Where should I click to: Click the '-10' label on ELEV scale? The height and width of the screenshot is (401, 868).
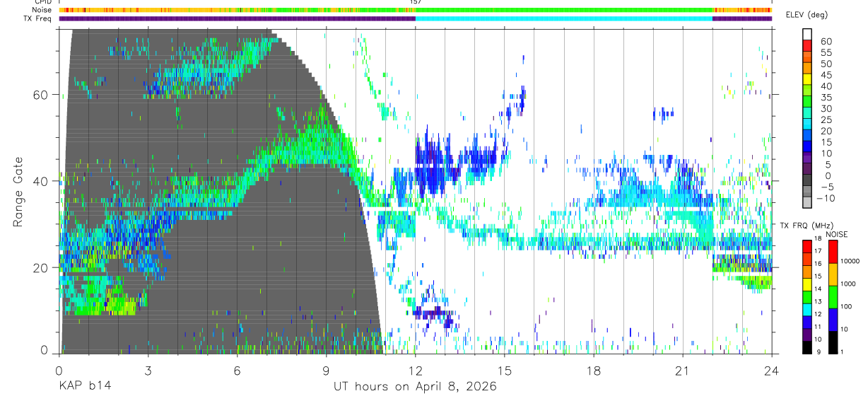[827, 198]
